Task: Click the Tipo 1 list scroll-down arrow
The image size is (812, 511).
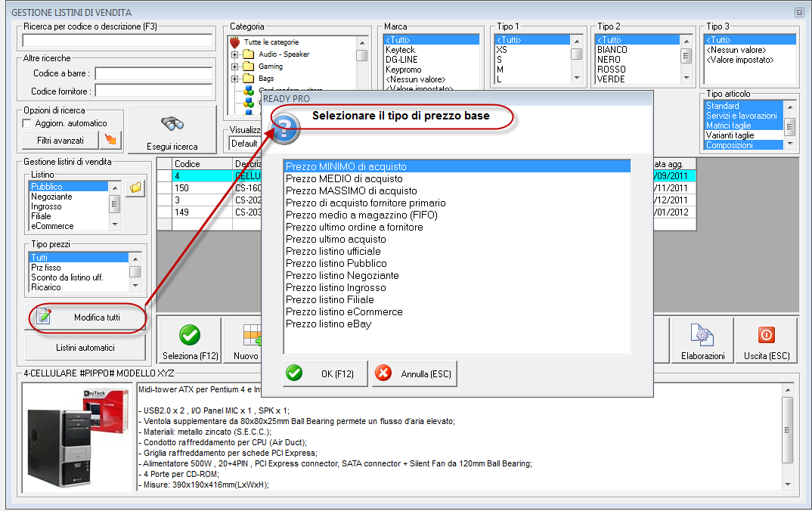Action: (x=577, y=78)
